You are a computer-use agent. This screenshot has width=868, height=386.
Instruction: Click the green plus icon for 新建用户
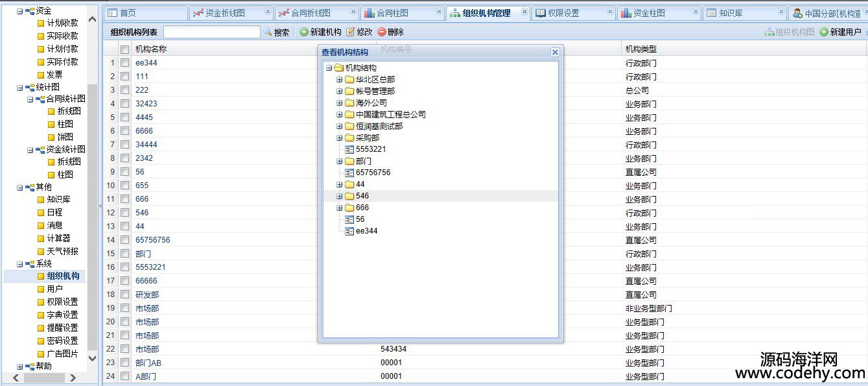(824, 32)
